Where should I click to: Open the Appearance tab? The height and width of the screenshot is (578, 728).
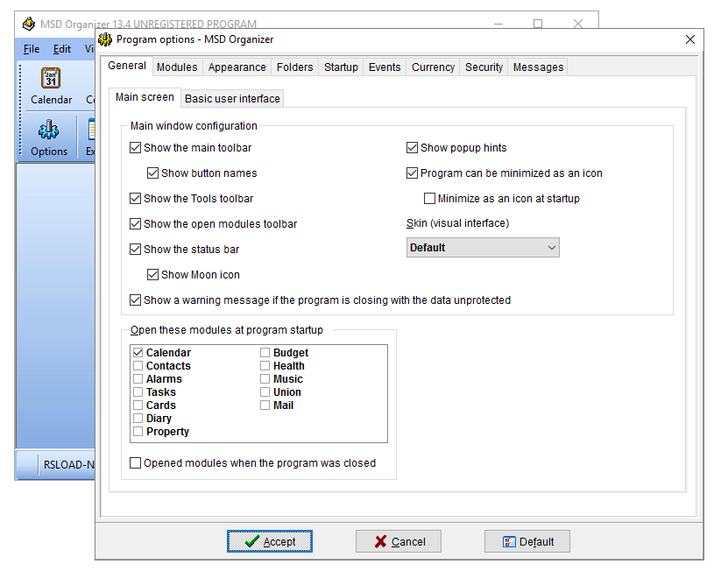pos(237,67)
